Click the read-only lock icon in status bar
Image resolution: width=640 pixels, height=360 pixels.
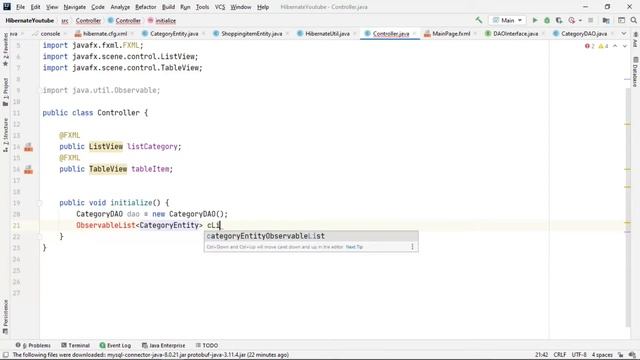(x=620, y=355)
